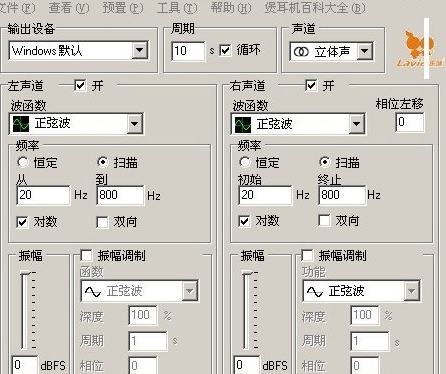
Task: Click the right channel 终止 frequency field
Action: (342, 195)
